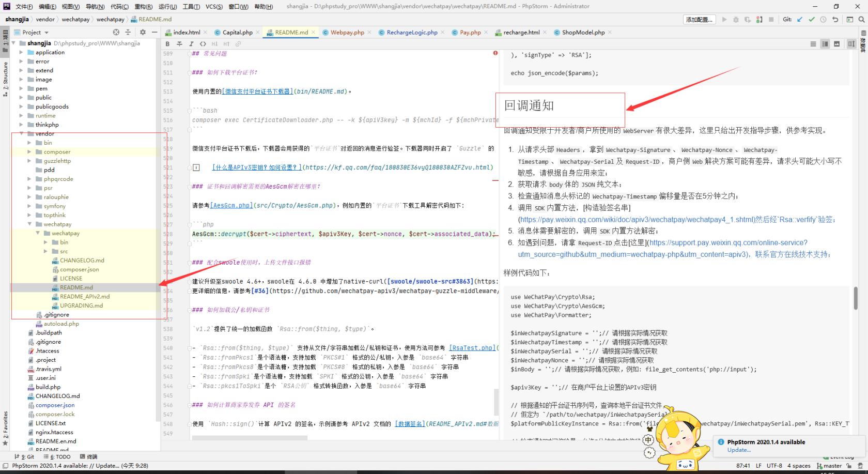Locate the opened file with the crosshair icon
Viewport: 868px width, 474px height.
pyautogui.click(x=116, y=32)
